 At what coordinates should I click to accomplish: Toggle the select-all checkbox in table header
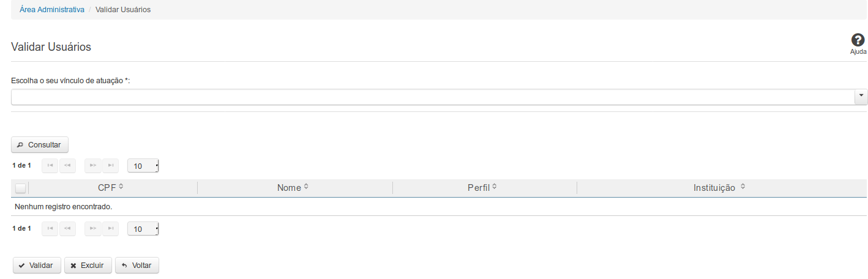click(20, 188)
